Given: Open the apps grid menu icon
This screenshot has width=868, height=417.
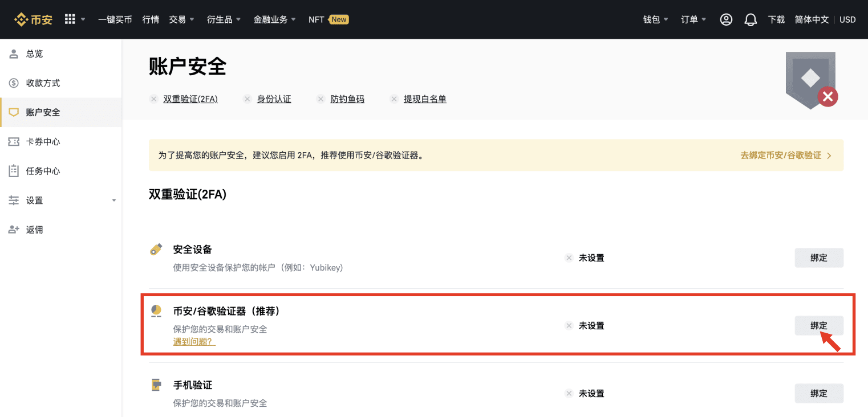Looking at the screenshot, I should coord(70,19).
